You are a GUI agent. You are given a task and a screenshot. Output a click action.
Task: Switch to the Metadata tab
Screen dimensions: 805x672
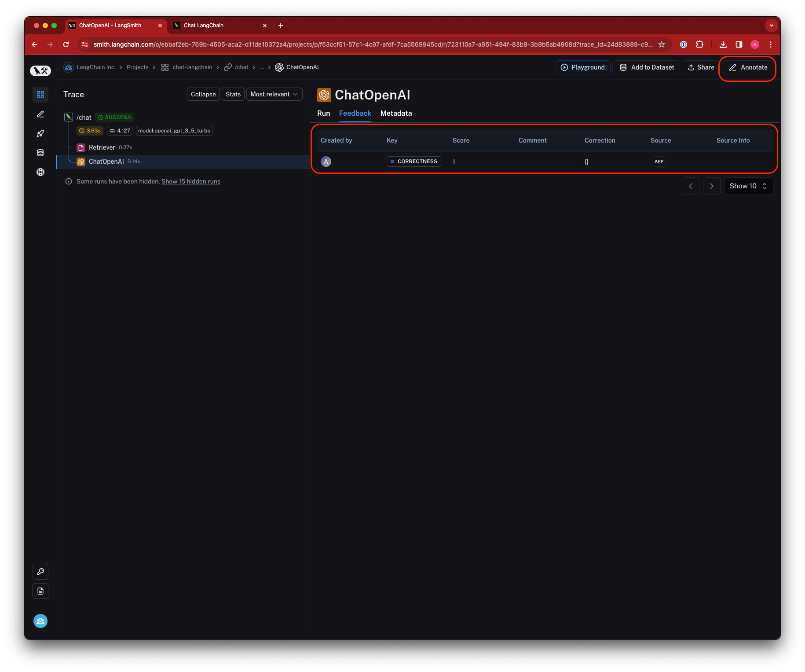(396, 113)
